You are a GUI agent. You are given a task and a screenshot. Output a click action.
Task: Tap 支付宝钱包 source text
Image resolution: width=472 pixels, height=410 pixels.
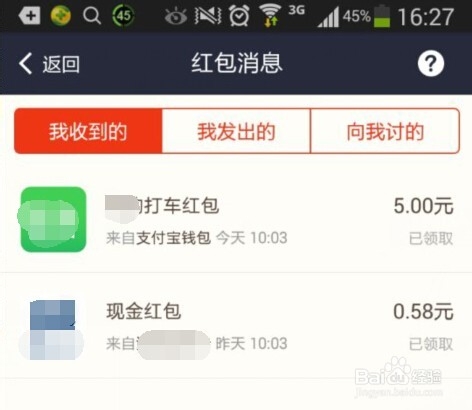click(x=173, y=238)
